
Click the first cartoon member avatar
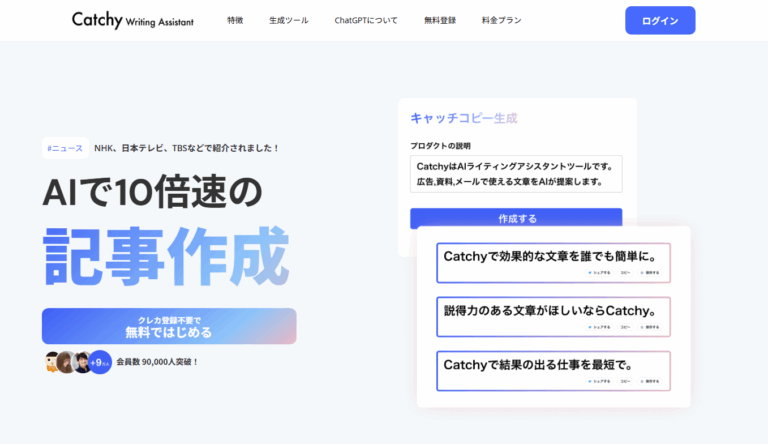tap(51, 362)
